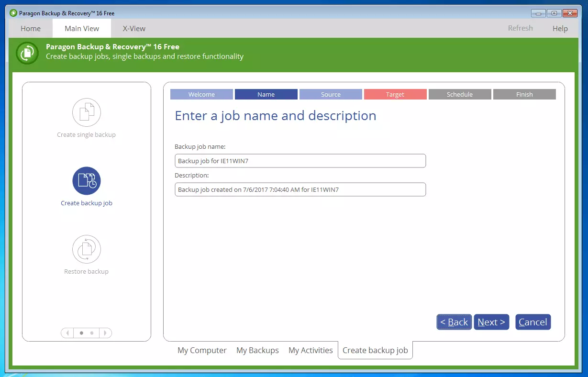Go to previous sidebar page arrow
Screen dimensions: 588x377
click(67, 333)
